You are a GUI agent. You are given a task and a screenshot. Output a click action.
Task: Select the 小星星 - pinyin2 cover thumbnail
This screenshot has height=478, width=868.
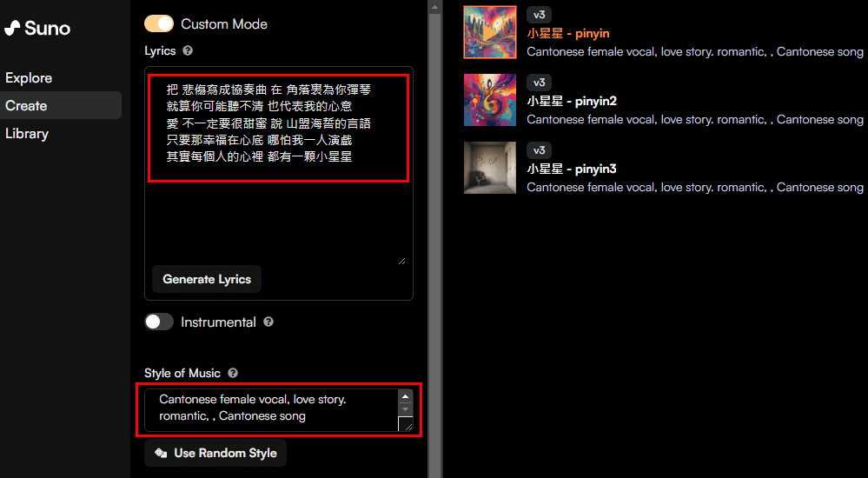(x=490, y=100)
